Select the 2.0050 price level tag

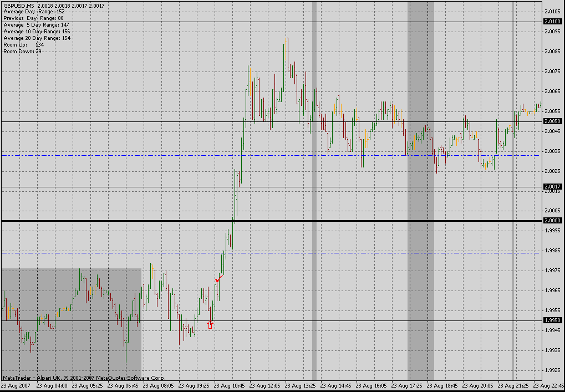pyautogui.click(x=552, y=121)
